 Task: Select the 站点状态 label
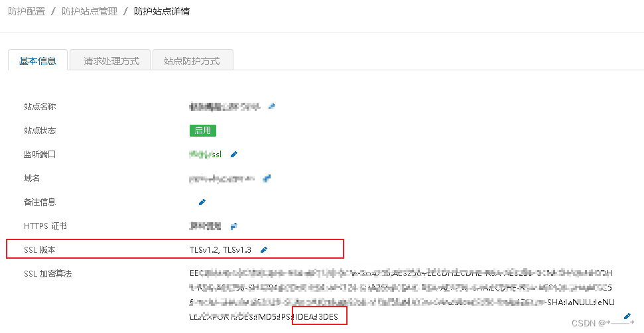point(40,131)
